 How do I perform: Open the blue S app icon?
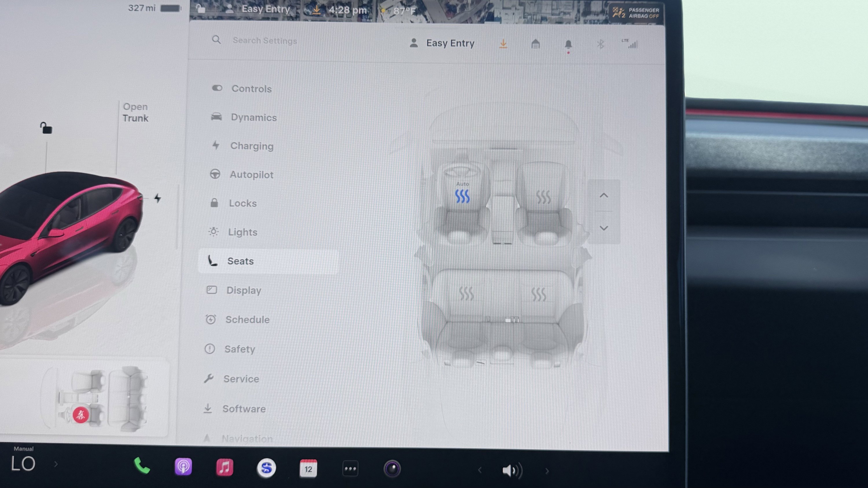pyautogui.click(x=266, y=468)
